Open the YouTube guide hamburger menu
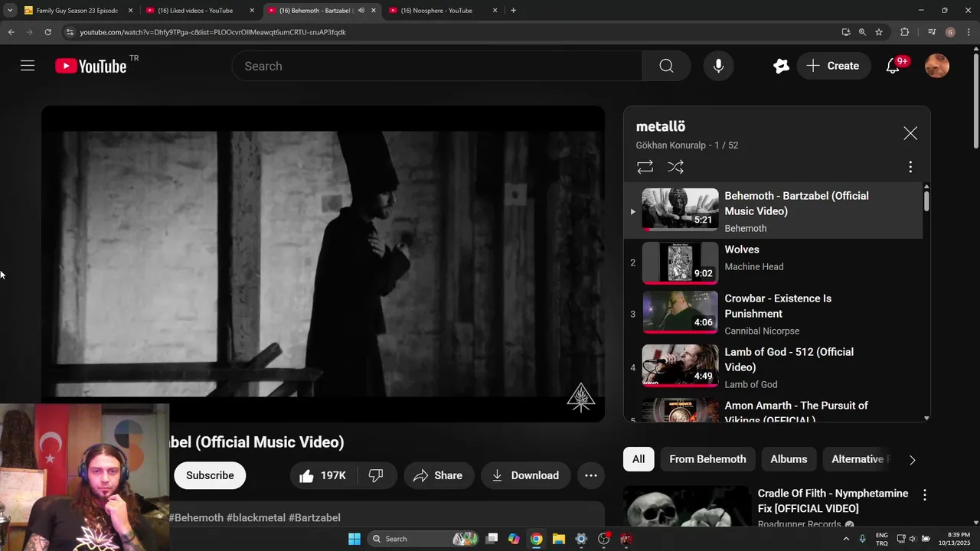Viewport: 980px width, 551px height. tap(28, 66)
